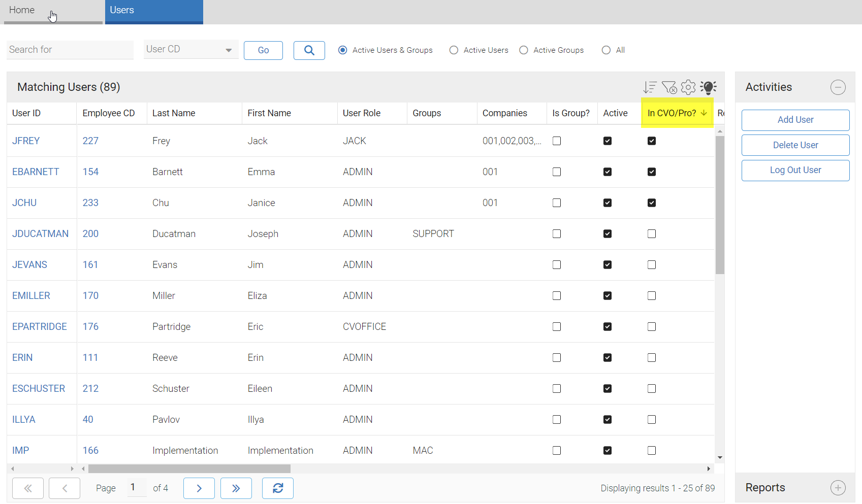Sort by Employee CD column header
The width and height of the screenshot is (862, 504).
(x=112, y=113)
